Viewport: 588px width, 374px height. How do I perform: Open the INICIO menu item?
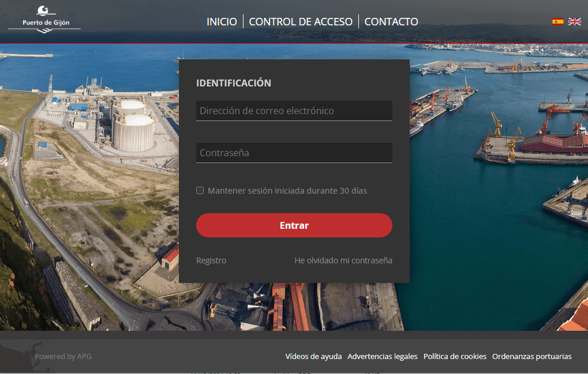[222, 22]
